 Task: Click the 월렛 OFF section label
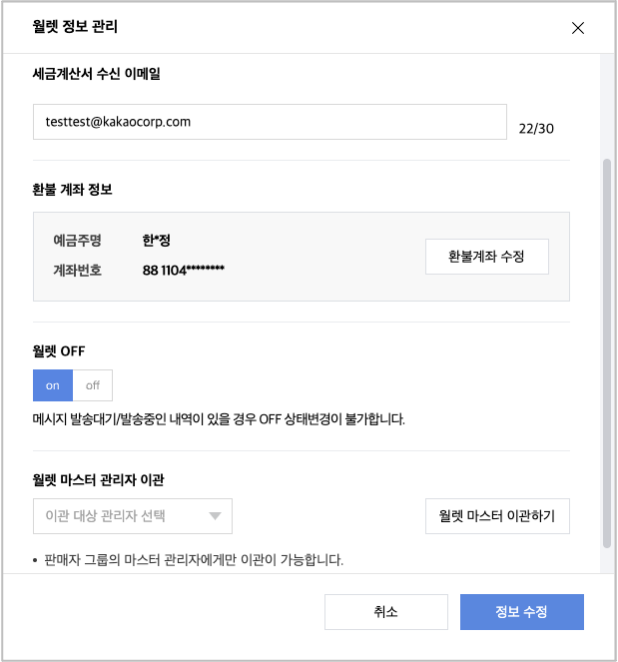[x=59, y=351]
